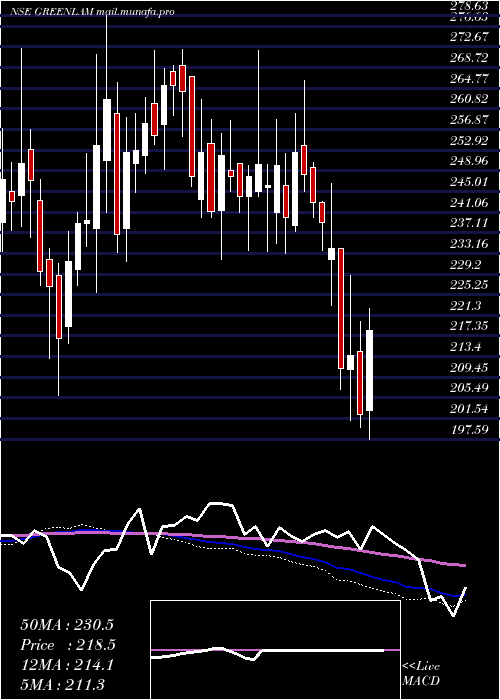500x700 pixels.
Task: Click the last white candlestick near 217
Action: [369, 370]
